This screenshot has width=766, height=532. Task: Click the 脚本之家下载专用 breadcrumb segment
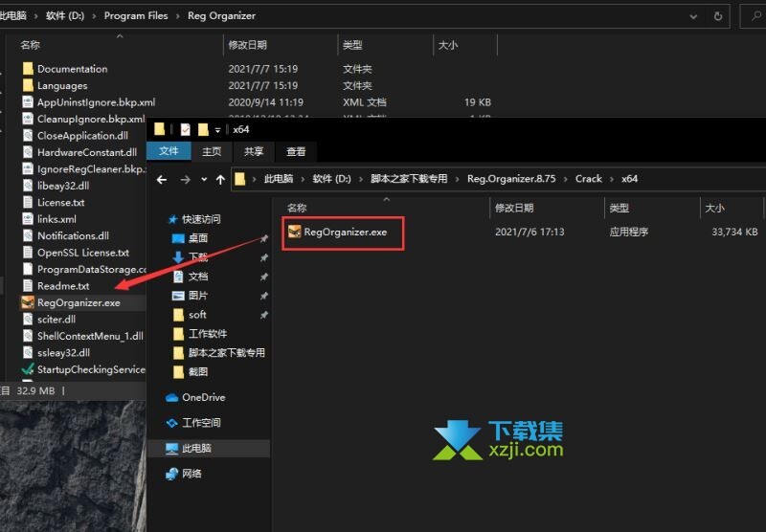click(x=409, y=179)
